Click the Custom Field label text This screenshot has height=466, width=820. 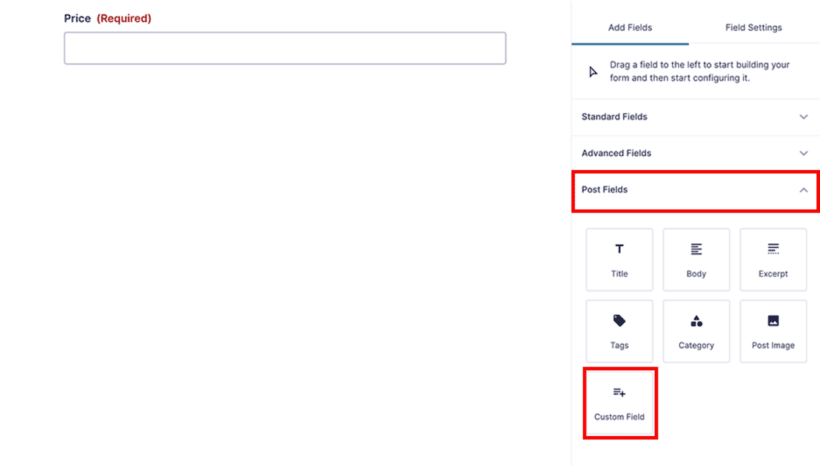(619, 417)
